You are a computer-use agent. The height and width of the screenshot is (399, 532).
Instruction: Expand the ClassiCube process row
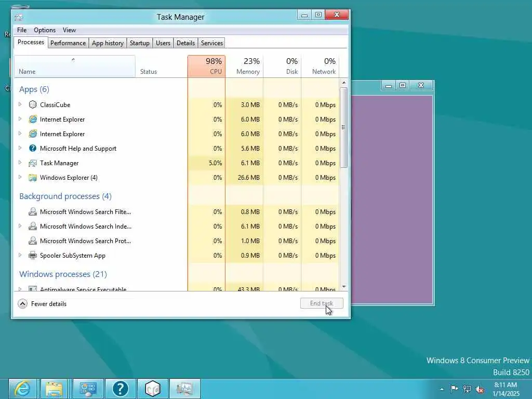pos(20,104)
